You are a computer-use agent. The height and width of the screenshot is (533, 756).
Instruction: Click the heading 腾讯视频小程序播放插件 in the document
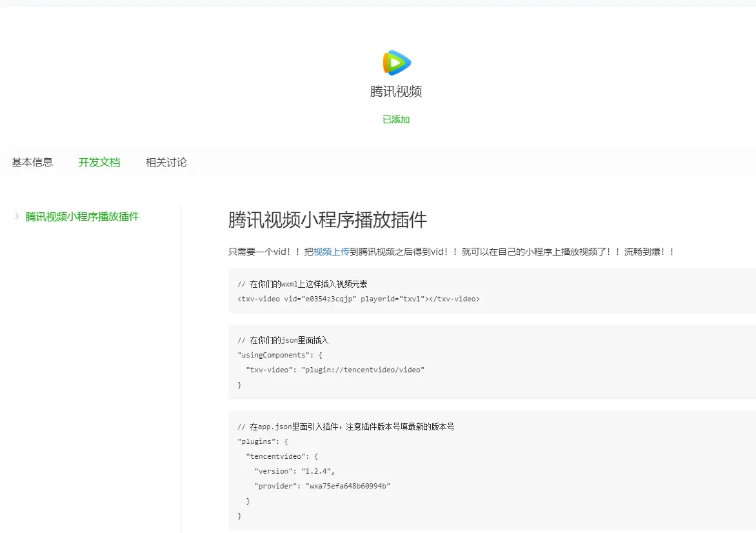click(x=328, y=220)
